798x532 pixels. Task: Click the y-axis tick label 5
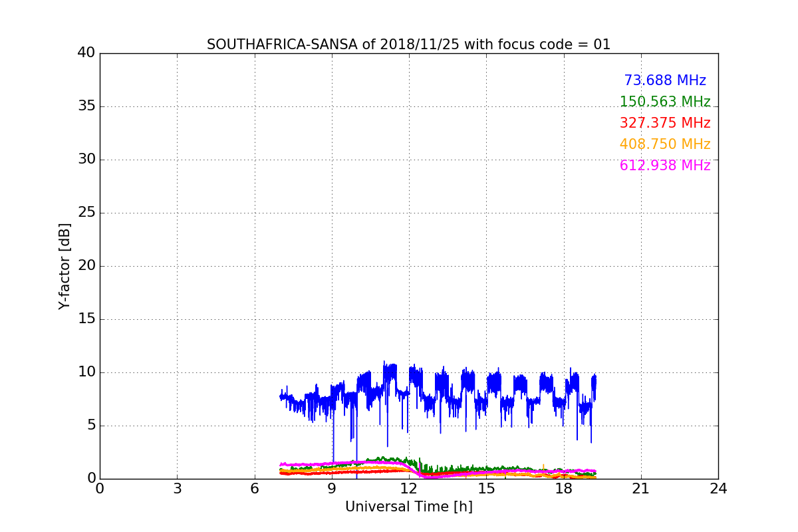coord(91,426)
